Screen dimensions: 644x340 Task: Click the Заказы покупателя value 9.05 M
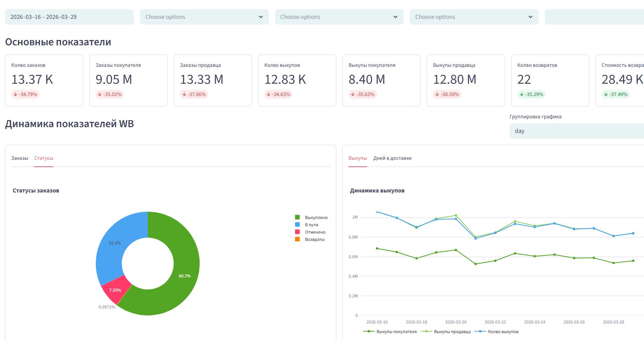(x=114, y=80)
